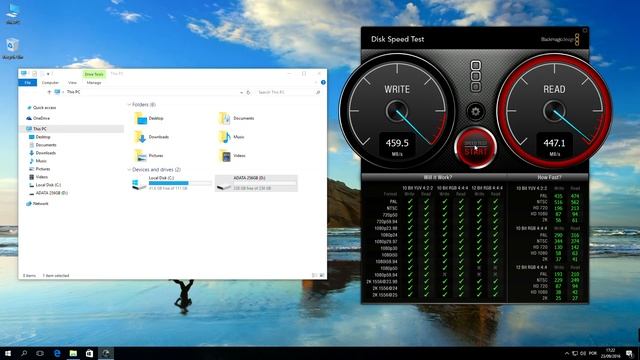
Task: Select the Drive Tools contextual tab
Action: click(x=94, y=74)
